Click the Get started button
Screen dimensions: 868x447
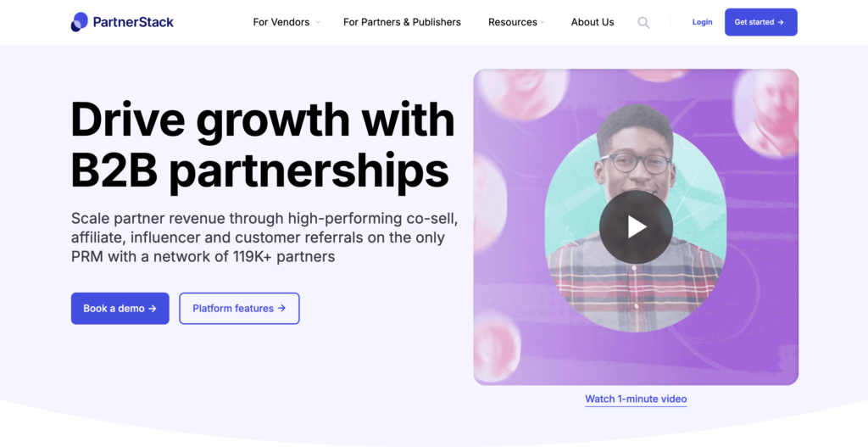[x=761, y=22]
